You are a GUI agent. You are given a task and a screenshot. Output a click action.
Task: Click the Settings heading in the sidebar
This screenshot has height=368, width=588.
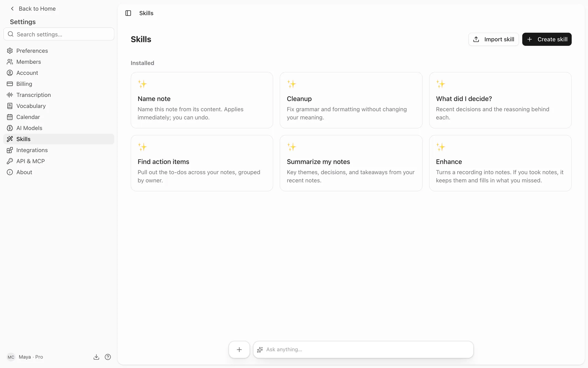[23, 22]
